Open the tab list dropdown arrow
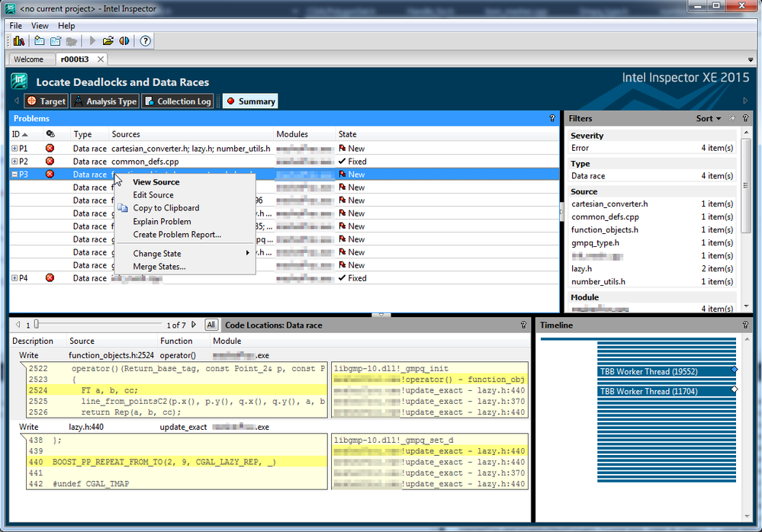This screenshot has width=762, height=532. 751,59
